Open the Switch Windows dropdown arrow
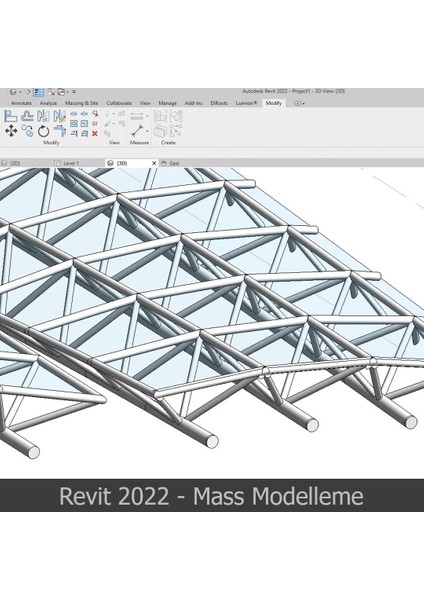 coord(68,92)
